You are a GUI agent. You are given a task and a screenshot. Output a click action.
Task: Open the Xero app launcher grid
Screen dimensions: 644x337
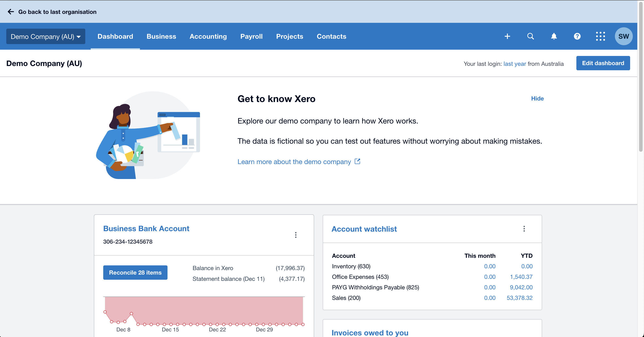[601, 36]
